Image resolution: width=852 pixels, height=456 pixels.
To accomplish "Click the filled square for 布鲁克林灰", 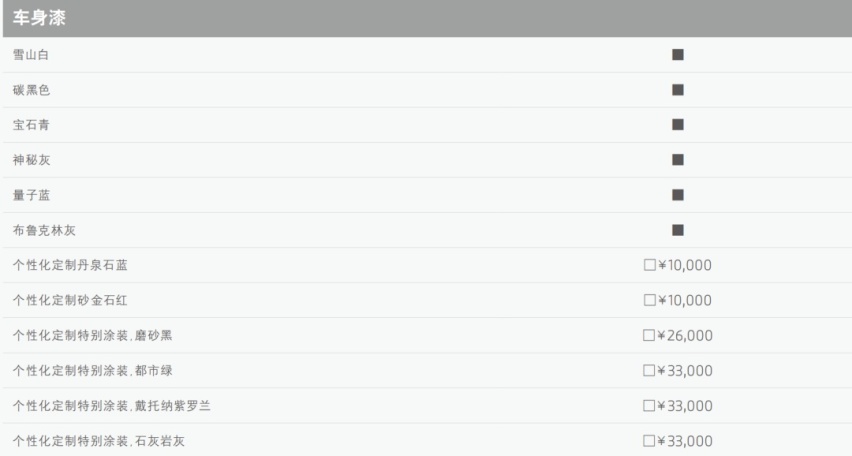I will (x=678, y=230).
